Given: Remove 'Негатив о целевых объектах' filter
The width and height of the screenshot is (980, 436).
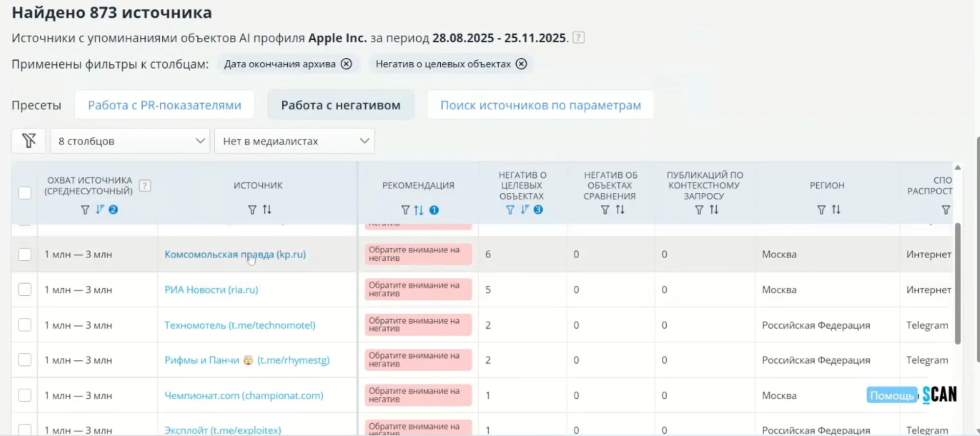Looking at the screenshot, I should click(x=522, y=64).
